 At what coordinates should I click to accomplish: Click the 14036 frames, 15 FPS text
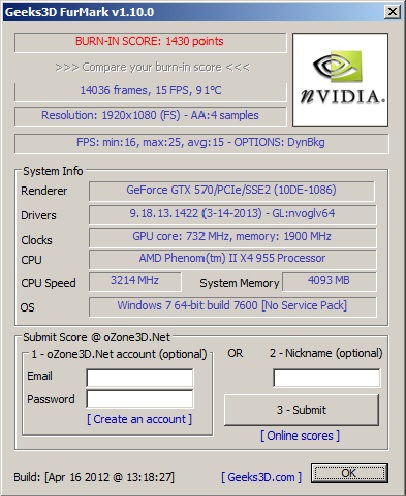151,90
